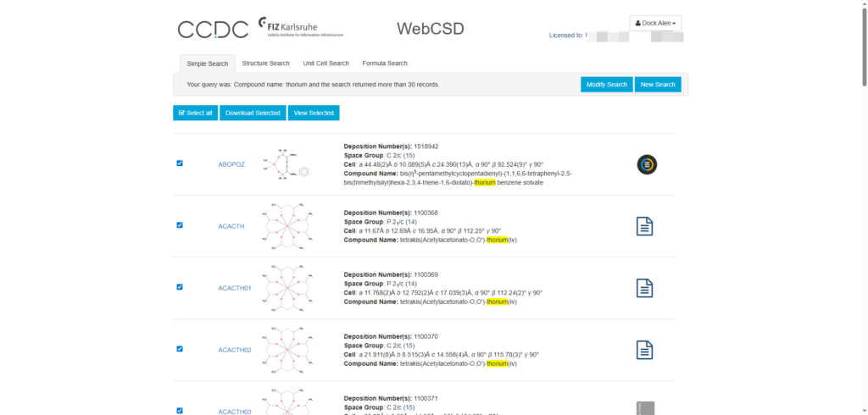
Task: Uncheck the ACACTH01 record checkbox
Action: 180,287
